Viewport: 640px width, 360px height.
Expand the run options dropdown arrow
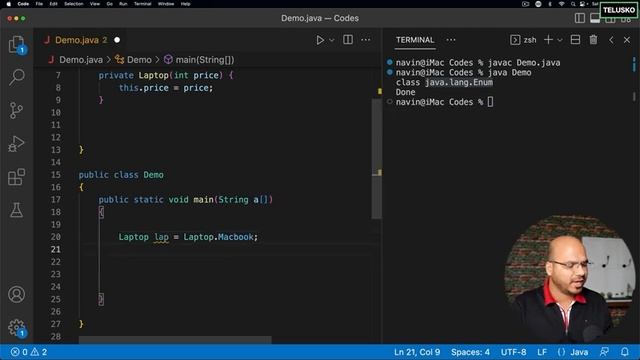click(332, 40)
